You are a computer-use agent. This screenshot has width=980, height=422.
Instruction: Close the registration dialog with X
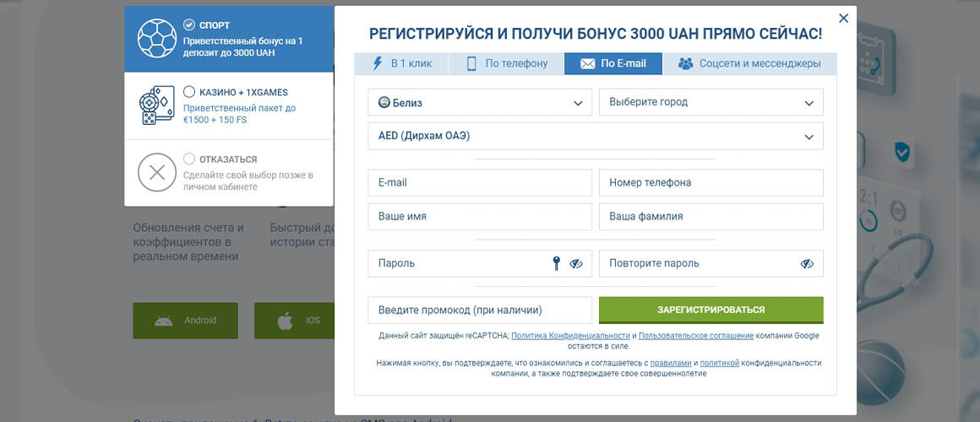844,18
